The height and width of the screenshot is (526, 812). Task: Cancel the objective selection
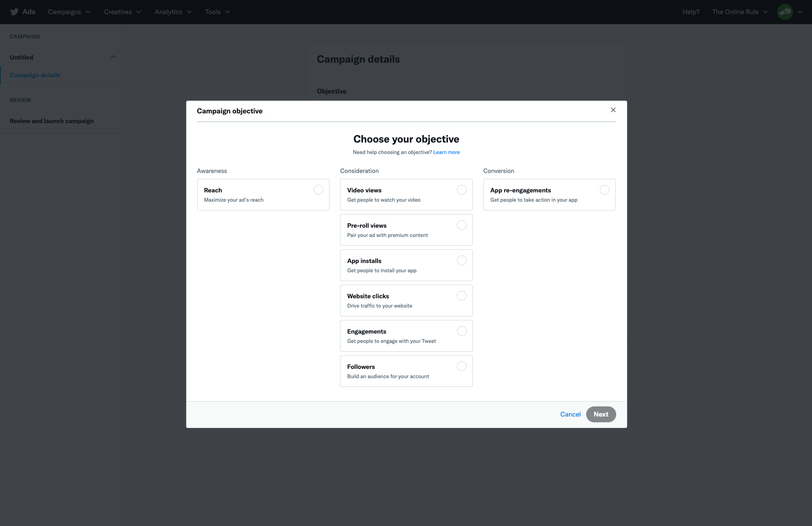tap(570, 414)
